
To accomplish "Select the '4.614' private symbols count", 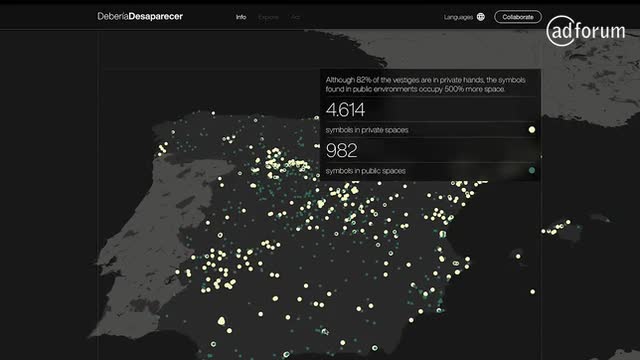I will point(345,109).
